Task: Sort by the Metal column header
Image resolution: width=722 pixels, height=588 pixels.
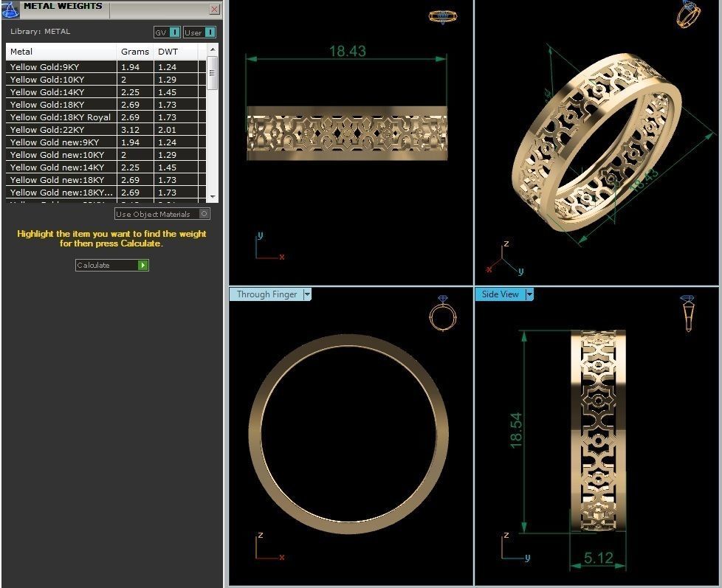Action: pyautogui.click(x=61, y=52)
